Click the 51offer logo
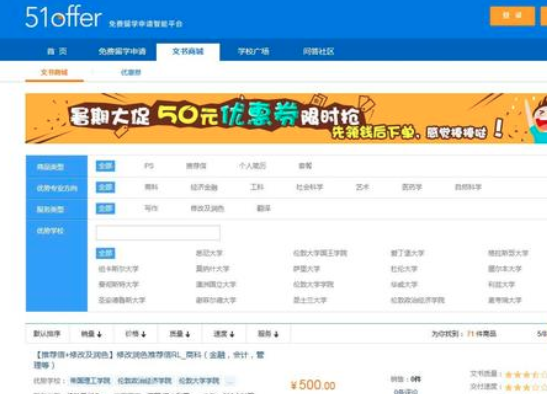Screen dimensions: 547x394 (63, 17)
